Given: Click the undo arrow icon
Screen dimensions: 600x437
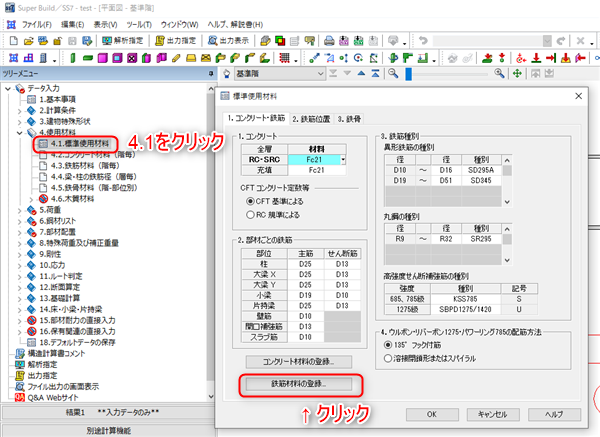Looking at the screenshot, I should click(424, 40).
